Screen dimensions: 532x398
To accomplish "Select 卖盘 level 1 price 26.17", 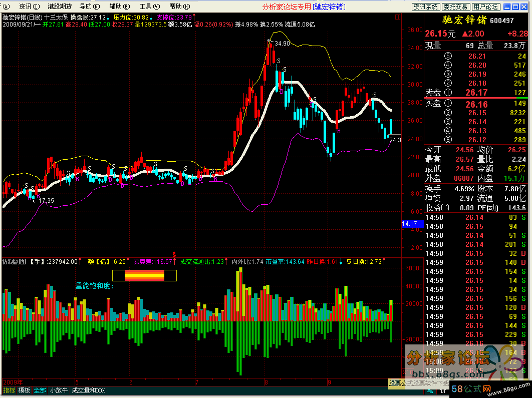I will click(x=476, y=93).
